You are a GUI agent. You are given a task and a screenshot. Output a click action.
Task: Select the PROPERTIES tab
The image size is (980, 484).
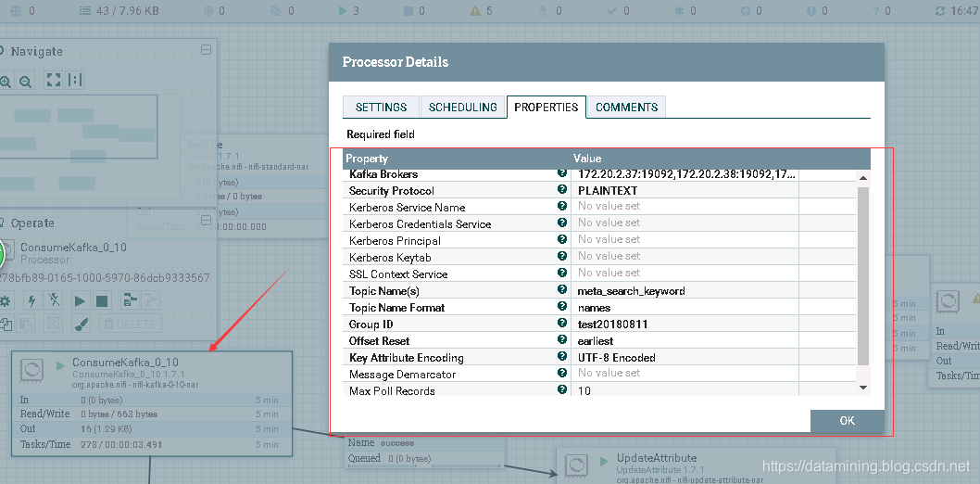click(547, 107)
